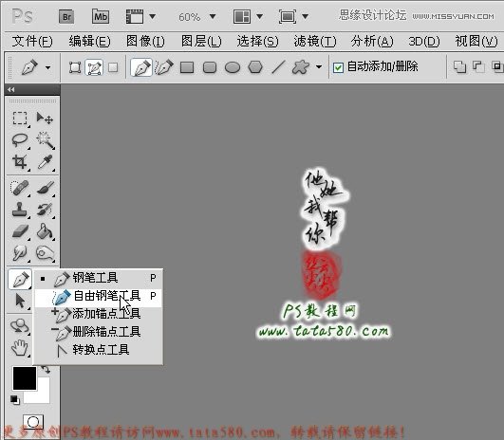
Task: Open the 文件(F) menu
Action: pos(32,42)
